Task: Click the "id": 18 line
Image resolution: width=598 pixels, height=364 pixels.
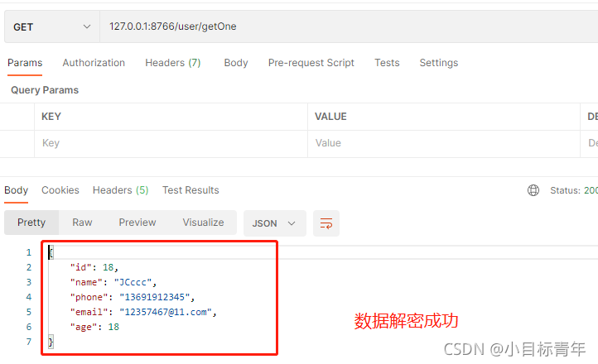Action: (x=94, y=267)
